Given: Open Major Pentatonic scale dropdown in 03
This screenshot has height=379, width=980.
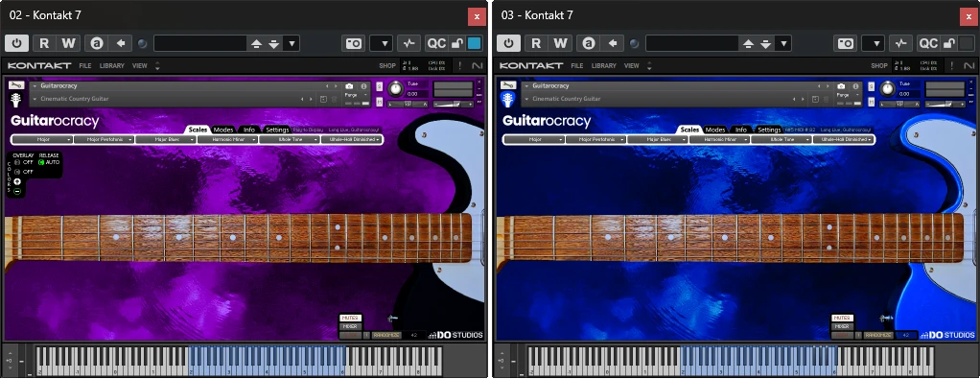Looking at the screenshot, I should 595,139.
